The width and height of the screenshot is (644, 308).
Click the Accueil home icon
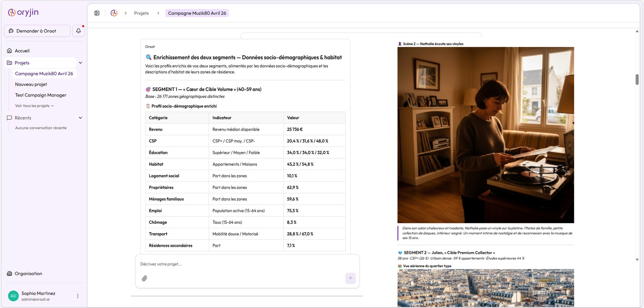(9, 50)
